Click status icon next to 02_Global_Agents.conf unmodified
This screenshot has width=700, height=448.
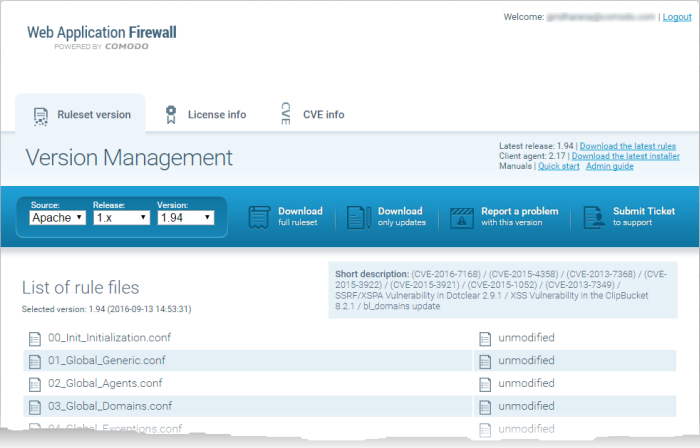pos(485,384)
